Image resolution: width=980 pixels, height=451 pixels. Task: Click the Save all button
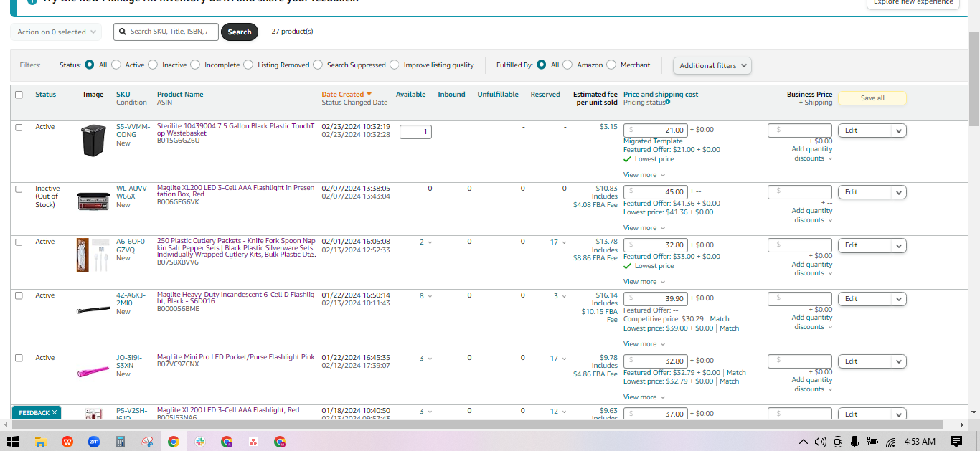point(872,98)
